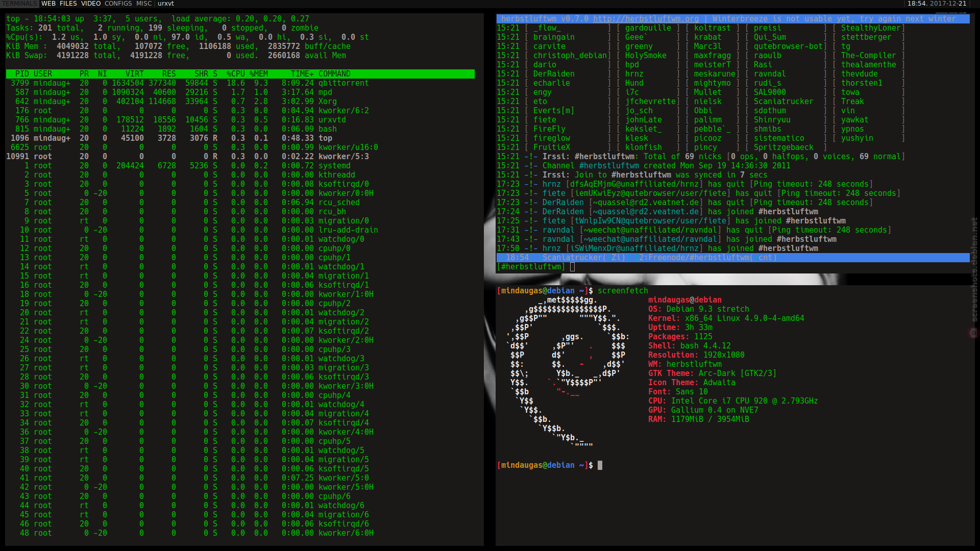Click the lru-add-drain process row
The image size is (980, 551).
tap(240, 230)
